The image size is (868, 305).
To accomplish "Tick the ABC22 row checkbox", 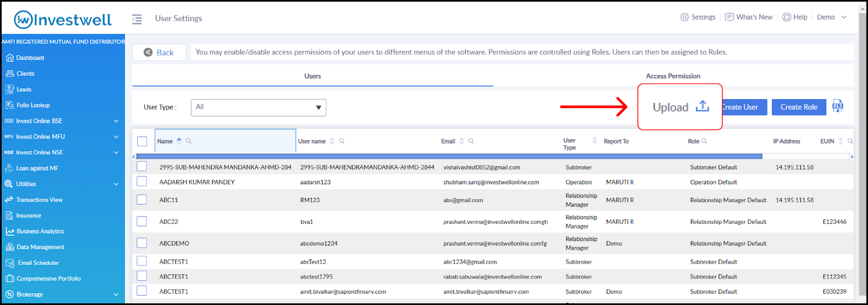I will [x=142, y=221].
